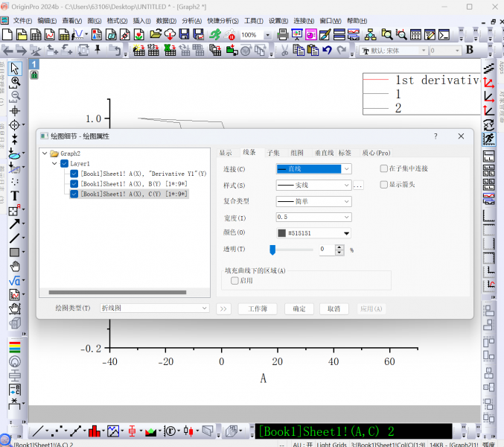Uncheck the C(Y) plot checkbox
Viewport: 504px width, 447px height.
click(74, 194)
